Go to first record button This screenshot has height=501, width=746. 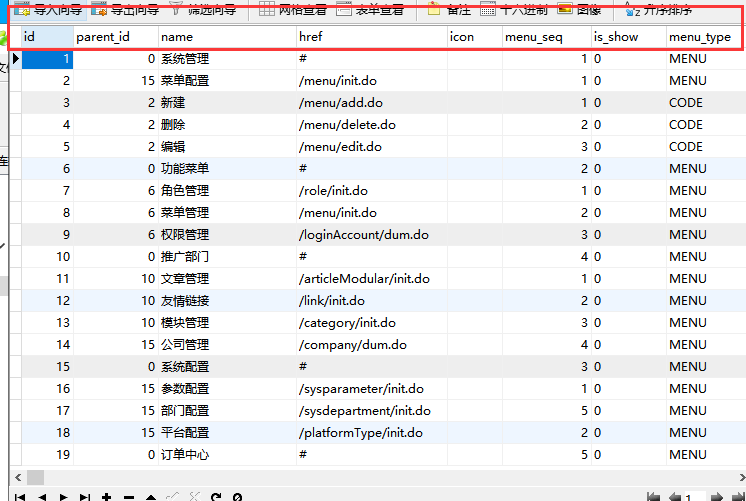point(20,497)
